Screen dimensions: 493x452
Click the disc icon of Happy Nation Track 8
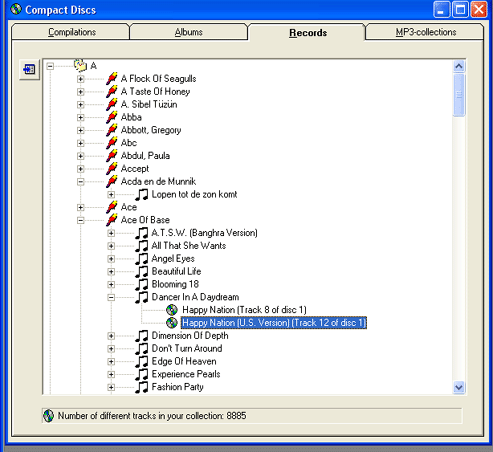[x=172, y=310]
